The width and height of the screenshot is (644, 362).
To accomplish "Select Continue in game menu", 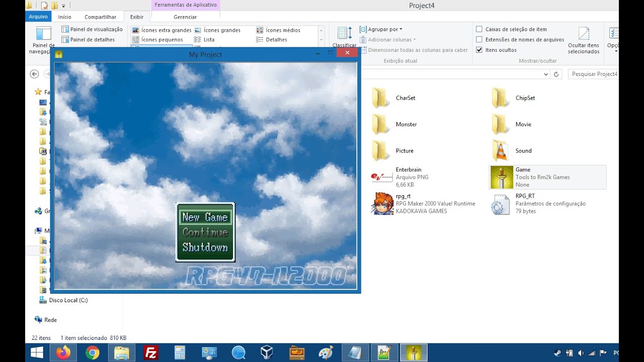I will coord(205,232).
